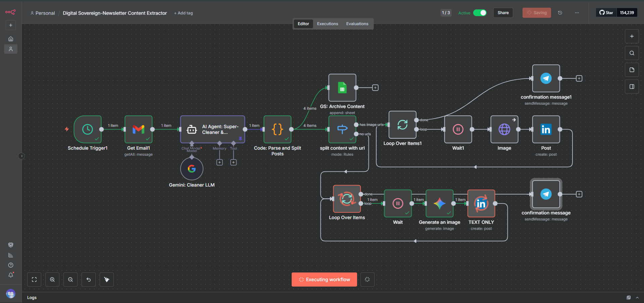Viewport: 644px width, 303px height.
Task: Tidy up the workflow layout
Action: tap(106, 279)
